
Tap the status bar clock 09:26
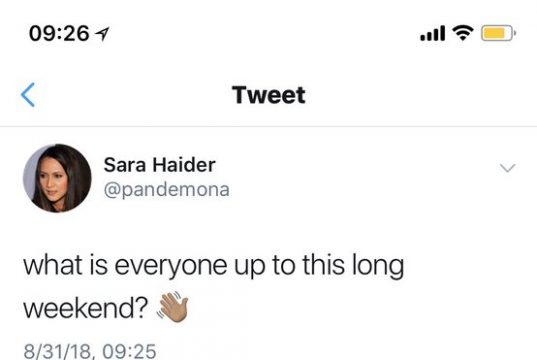coord(59,34)
